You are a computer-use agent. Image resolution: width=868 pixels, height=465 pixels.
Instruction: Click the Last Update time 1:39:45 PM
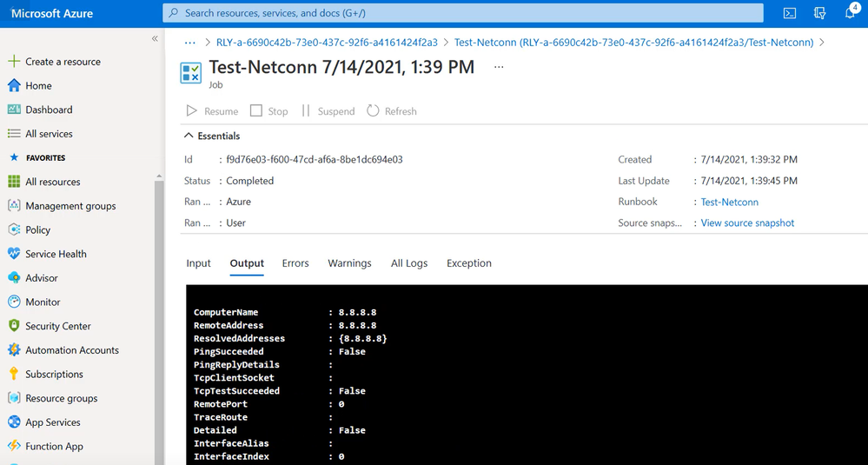pos(749,181)
